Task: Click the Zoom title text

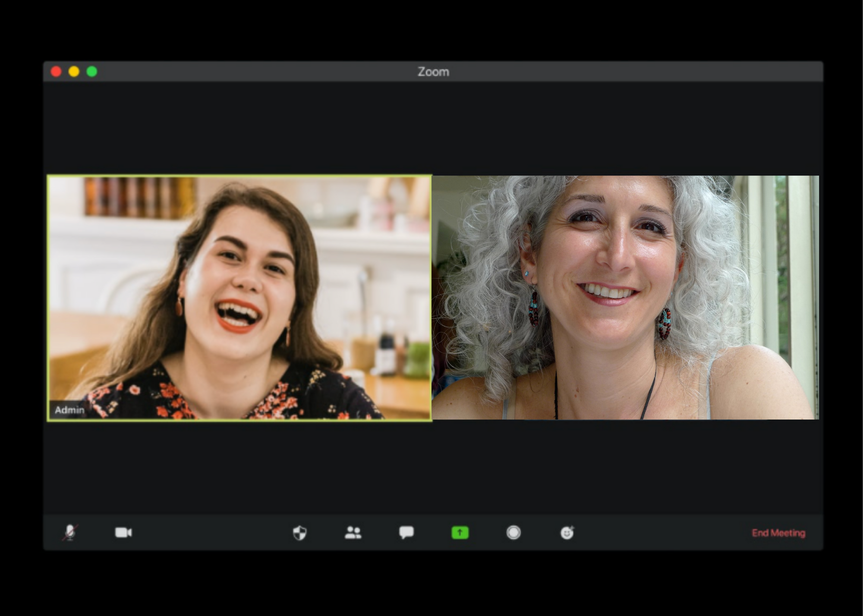Action: (433, 72)
